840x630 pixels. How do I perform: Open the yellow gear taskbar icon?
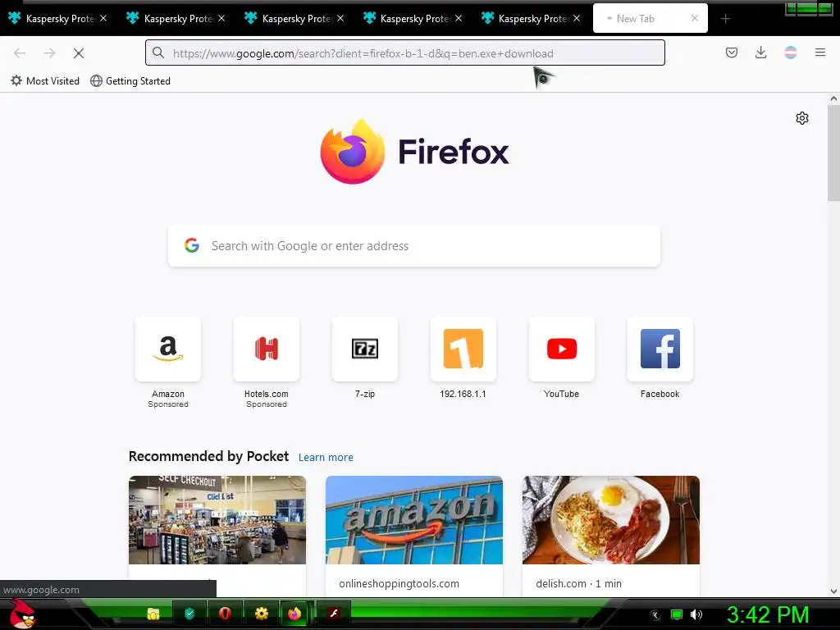pos(262,614)
